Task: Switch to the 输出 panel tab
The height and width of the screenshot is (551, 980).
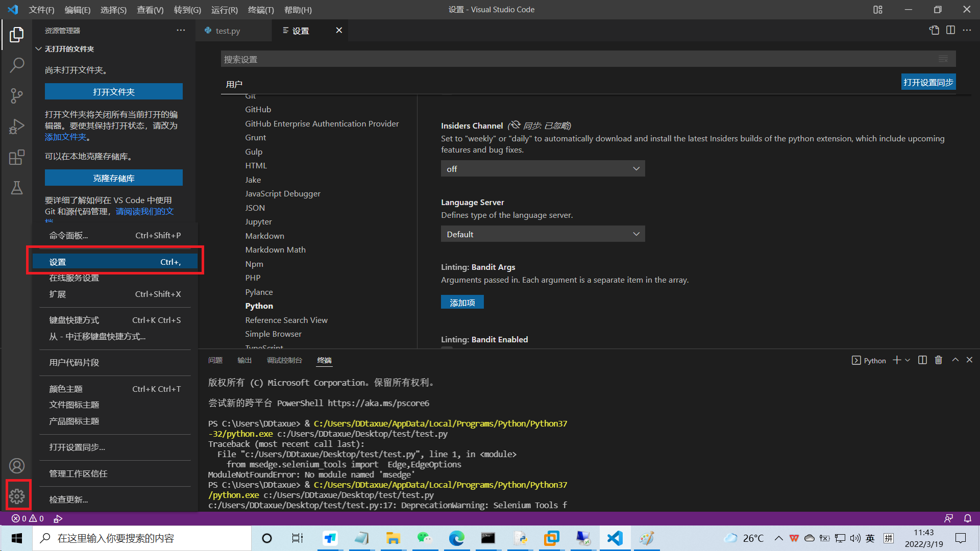Action: point(244,360)
